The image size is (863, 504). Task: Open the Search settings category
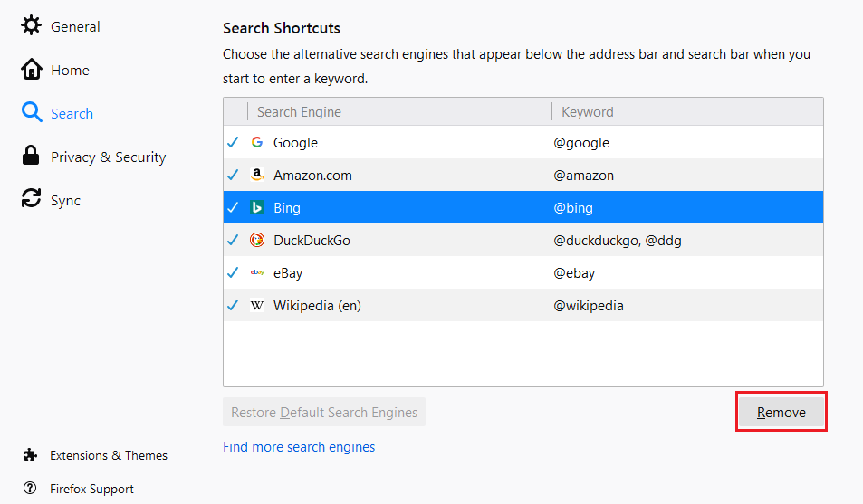(x=72, y=113)
